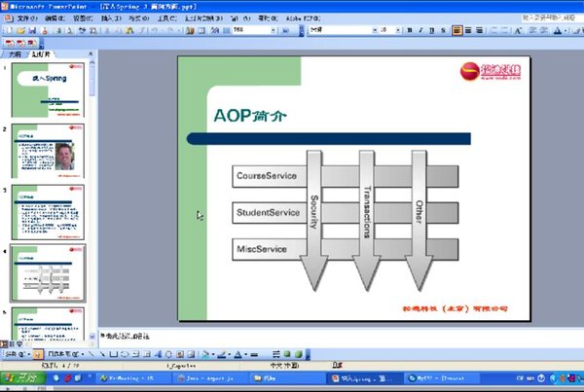Select the Rectangle drawing tool
Viewport: 584px width, 392px height.
click(x=114, y=354)
